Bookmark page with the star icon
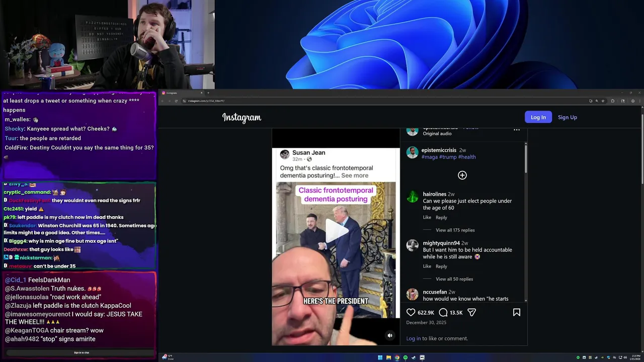The width and height of the screenshot is (644, 362). (603, 101)
